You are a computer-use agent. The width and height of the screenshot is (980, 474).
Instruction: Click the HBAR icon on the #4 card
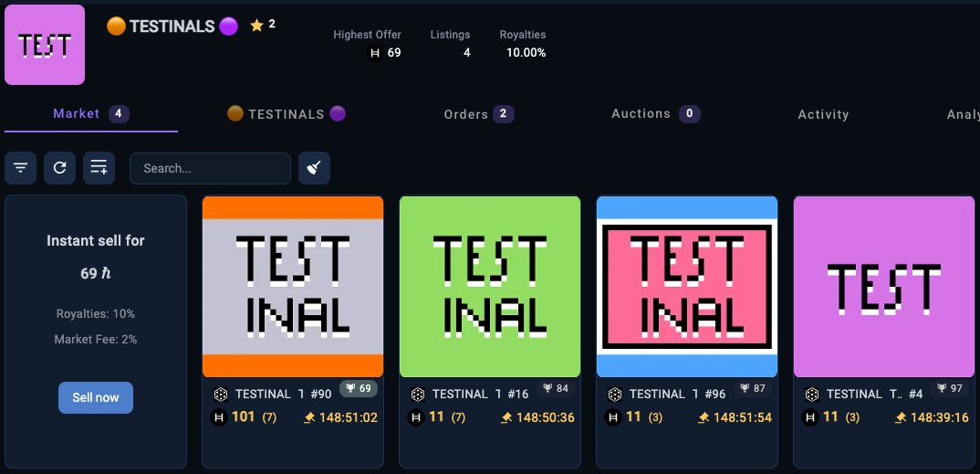[x=810, y=417]
